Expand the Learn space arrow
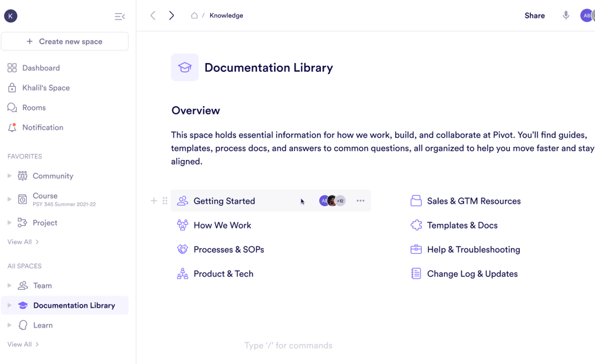Screen dimensions: 595x364 (9, 325)
